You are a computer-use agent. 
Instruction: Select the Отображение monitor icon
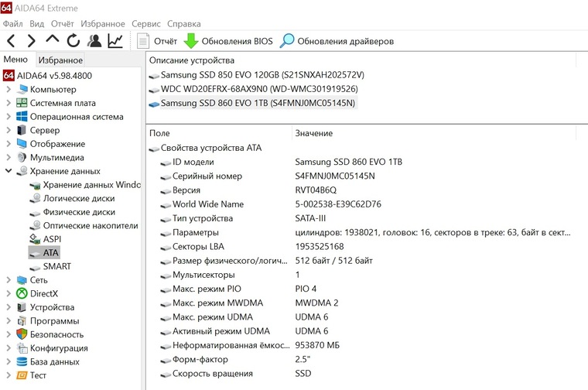[22, 144]
